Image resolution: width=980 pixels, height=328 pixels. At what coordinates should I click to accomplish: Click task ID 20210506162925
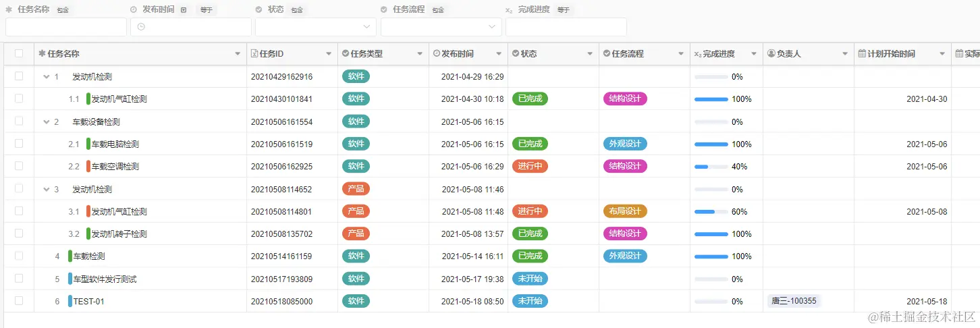click(x=281, y=167)
